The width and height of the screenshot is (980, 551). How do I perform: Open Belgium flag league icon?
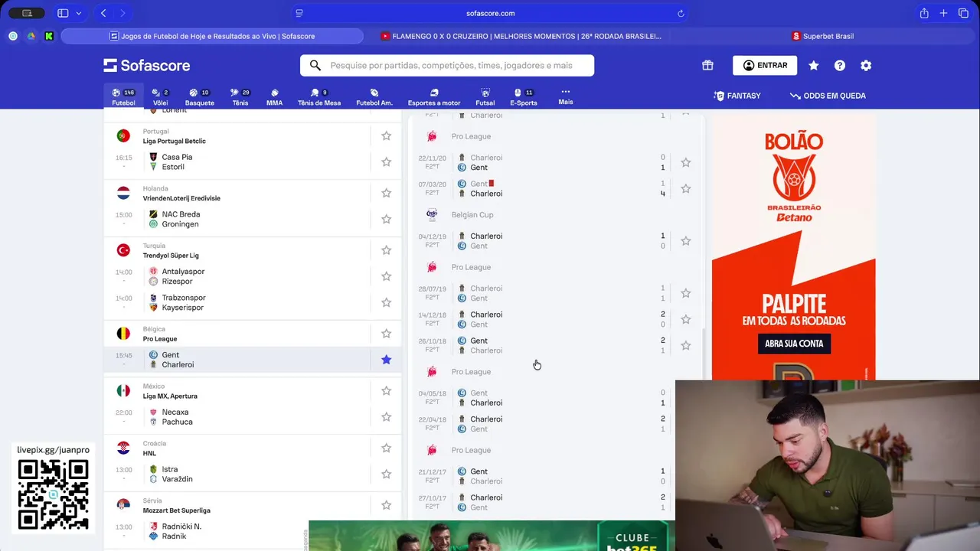[x=123, y=334]
